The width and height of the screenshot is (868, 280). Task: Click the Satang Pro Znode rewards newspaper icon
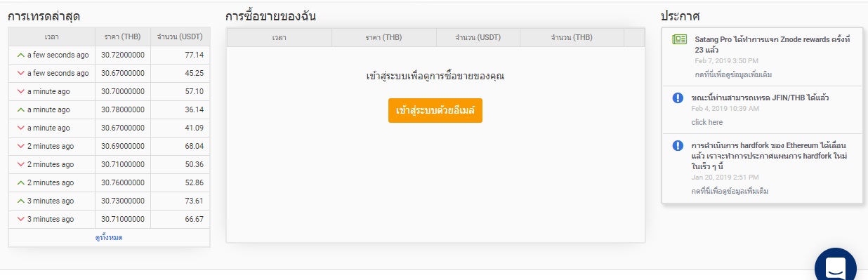678,40
